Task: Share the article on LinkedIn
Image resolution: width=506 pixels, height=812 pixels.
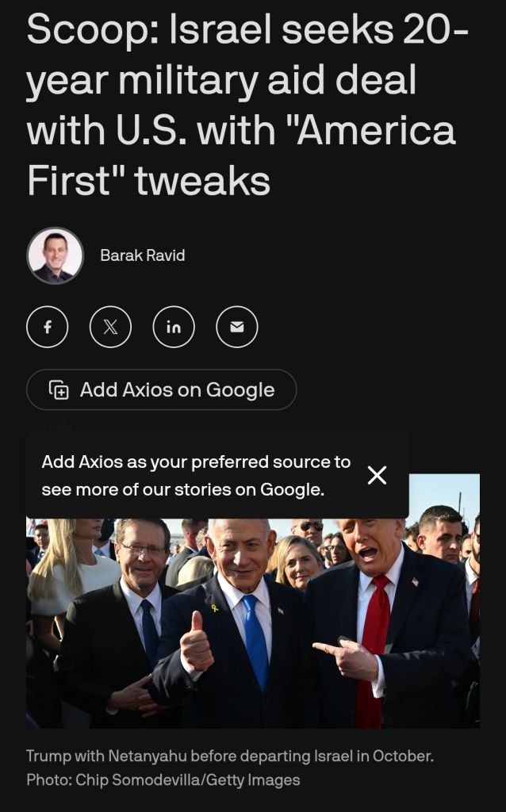Action: [x=174, y=327]
